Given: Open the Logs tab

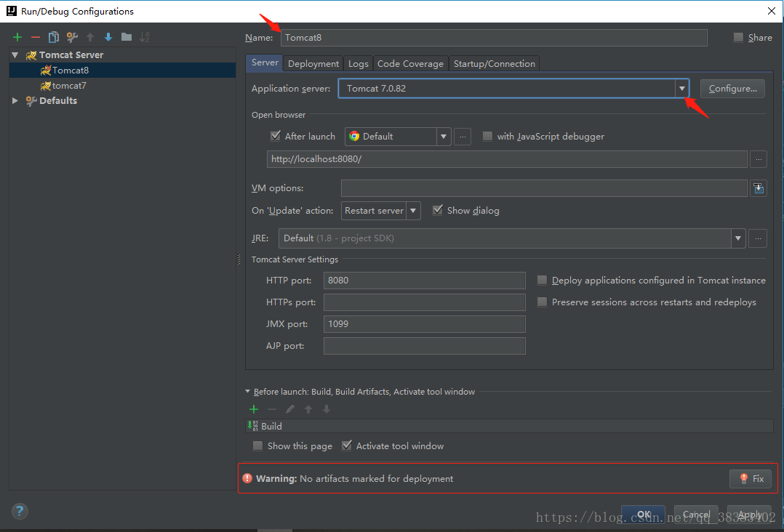Looking at the screenshot, I should [x=358, y=63].
